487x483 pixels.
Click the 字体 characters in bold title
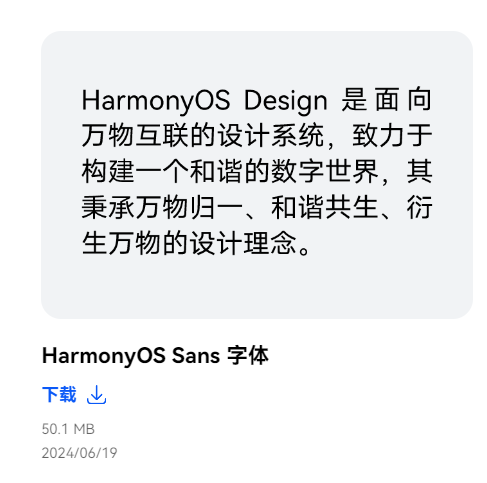coord(248,356)
